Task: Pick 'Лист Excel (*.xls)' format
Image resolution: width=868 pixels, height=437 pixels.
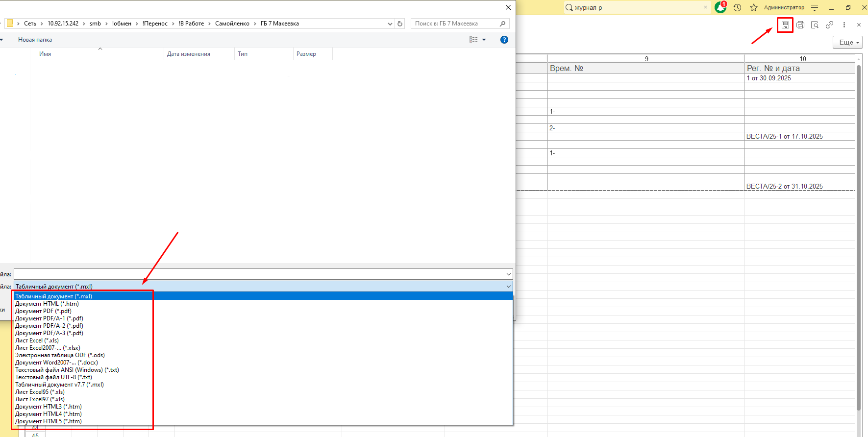Action: pos(263,340)
